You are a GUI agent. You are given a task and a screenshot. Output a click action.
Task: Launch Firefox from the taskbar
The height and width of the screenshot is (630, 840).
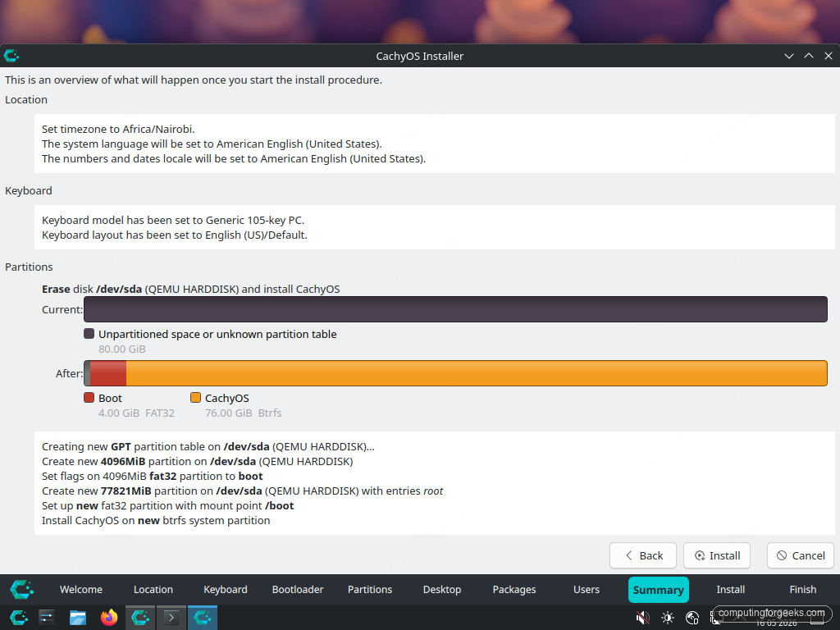tap(109, 618)
